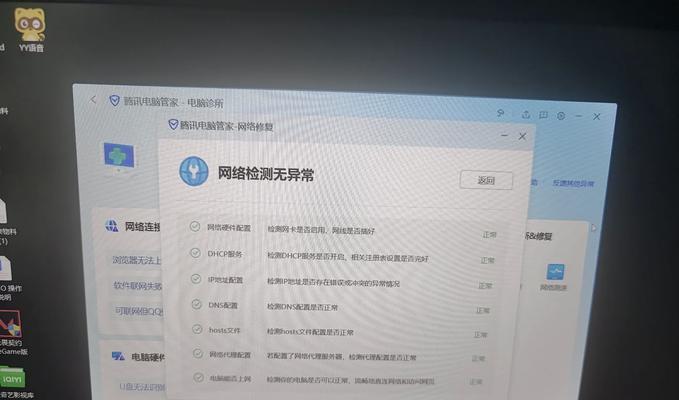679x400 pixels.
Task: Click the small arrow at right edge of 电脑诊所
Action: click(594, 228)
